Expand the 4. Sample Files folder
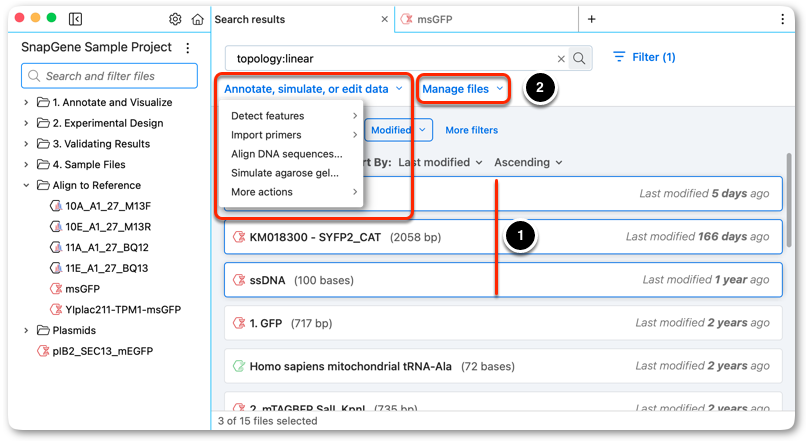This screenshot has height=441, width=806. point(26,164)
